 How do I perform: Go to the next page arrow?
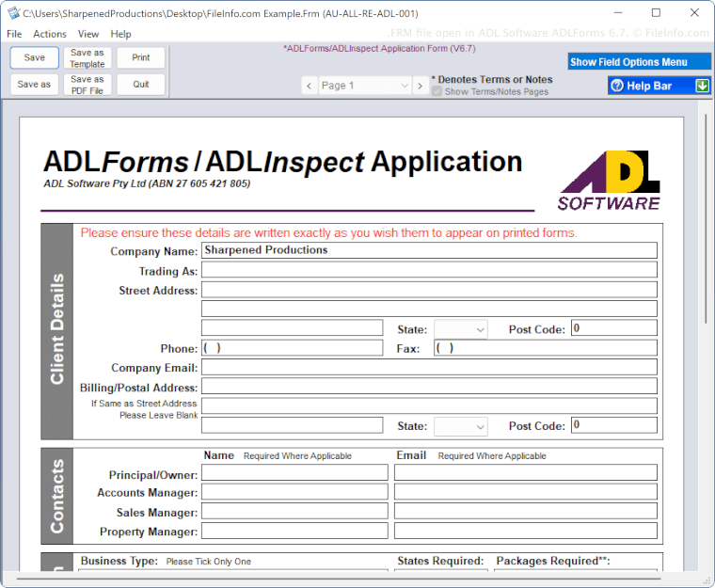[421, 86]
